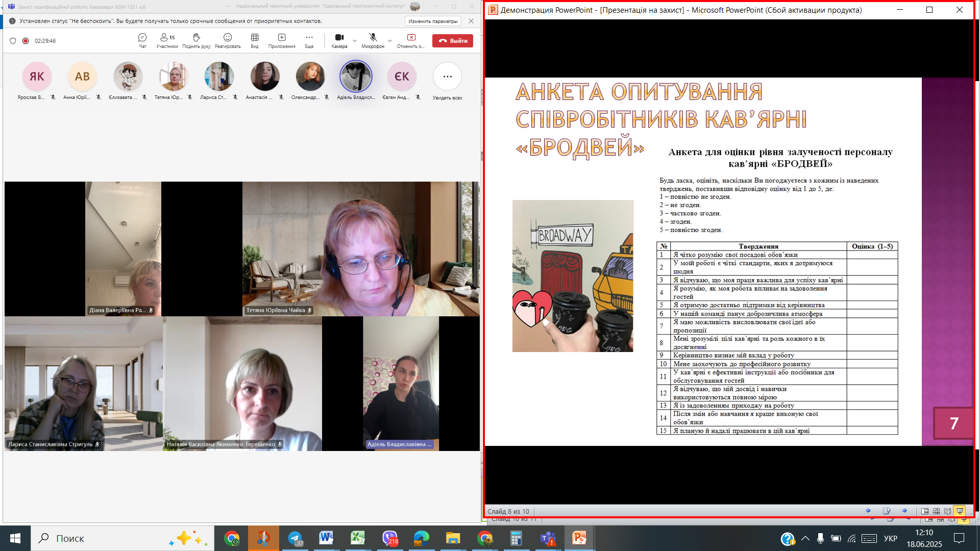Open the meeting Apps panel
Viewport: 980px width, 551px height.
282,40
